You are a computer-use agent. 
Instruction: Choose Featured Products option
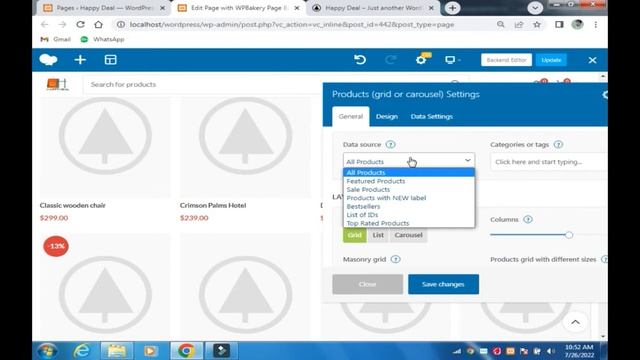[x=409, y=181]
